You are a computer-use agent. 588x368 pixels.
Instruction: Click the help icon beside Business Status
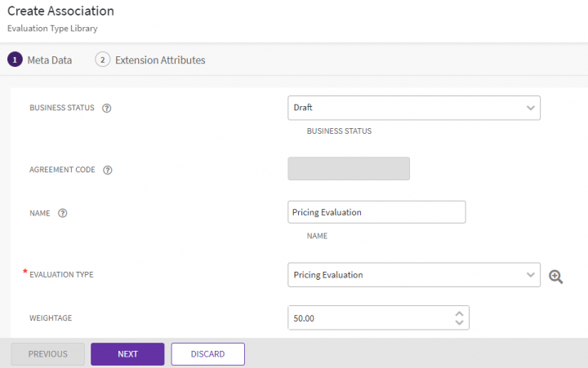click(106, 109)
